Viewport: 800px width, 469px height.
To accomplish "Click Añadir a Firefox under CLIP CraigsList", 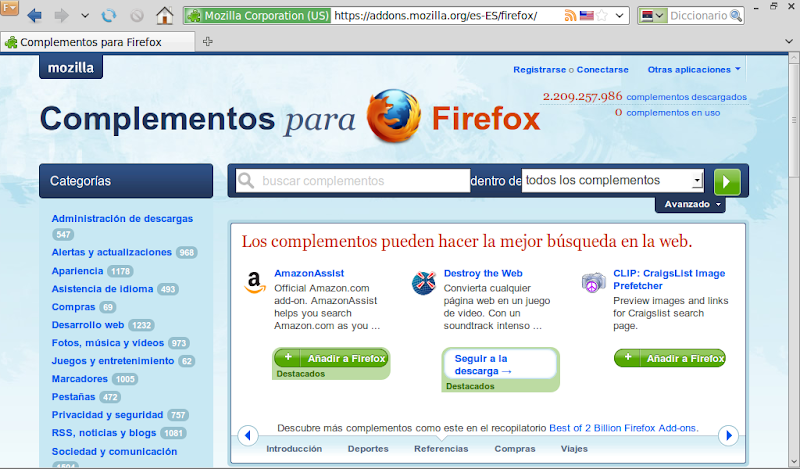I will tap(670, 358).
